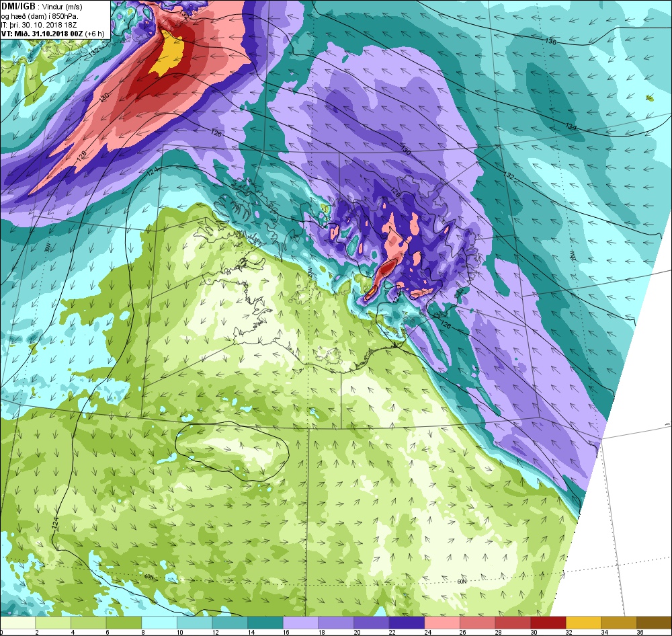Image resolution: width=672 pixels, height=636 pixels.
Task: Click the 20W longitude label
Action: point(310,272)
